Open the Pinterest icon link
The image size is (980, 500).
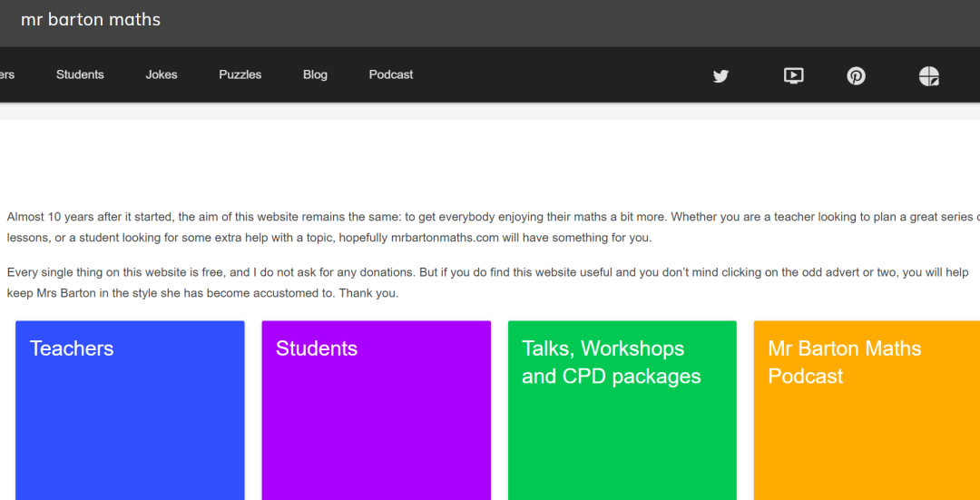pos(856,76)
